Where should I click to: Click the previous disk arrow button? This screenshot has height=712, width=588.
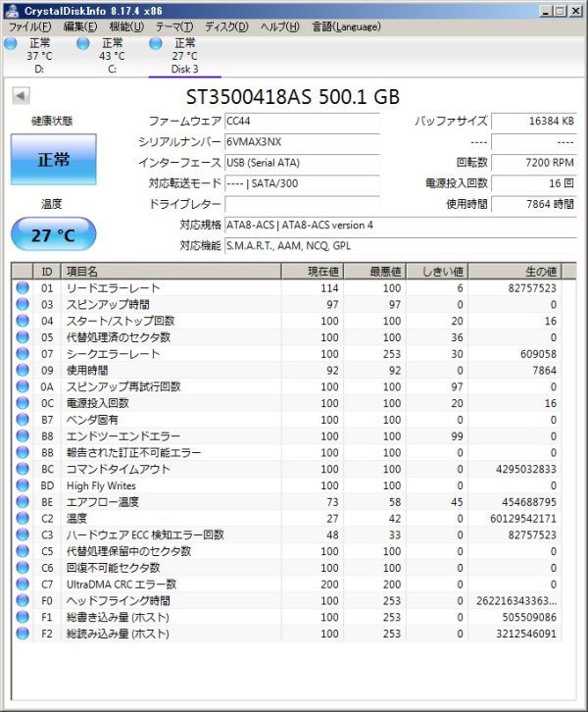pos(21,96)
